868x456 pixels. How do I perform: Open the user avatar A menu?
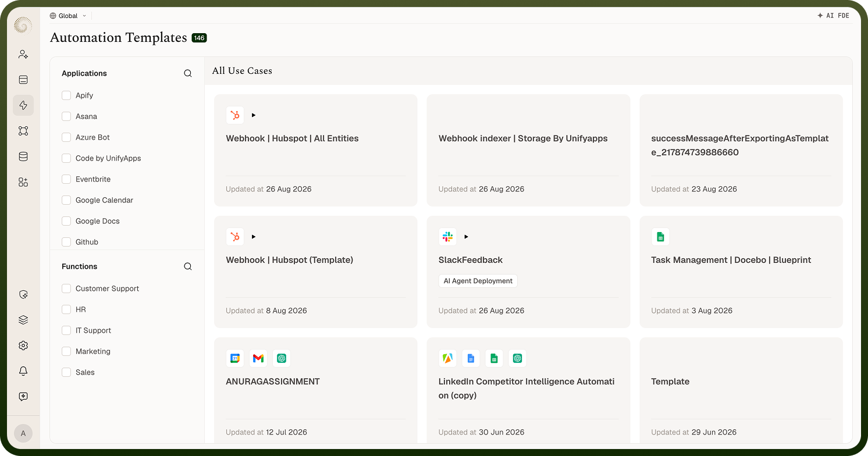(x=23, y=433)
